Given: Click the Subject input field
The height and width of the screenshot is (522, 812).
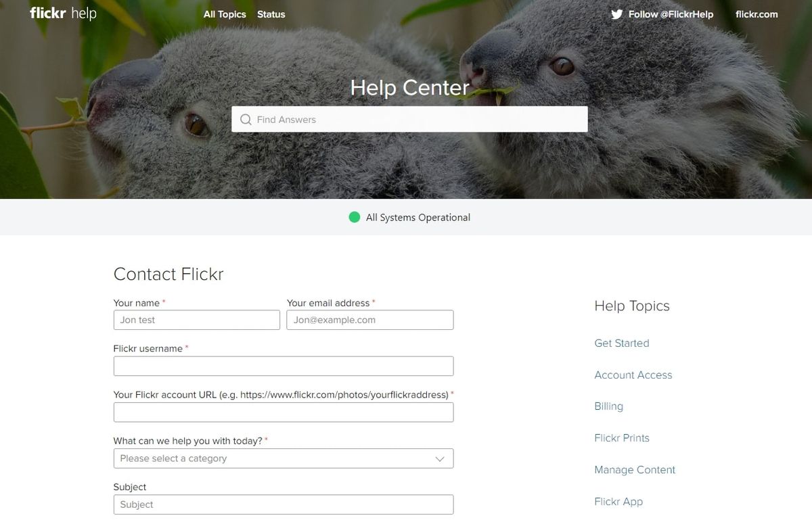Looking at the screenshot, I should click(284, 504).
